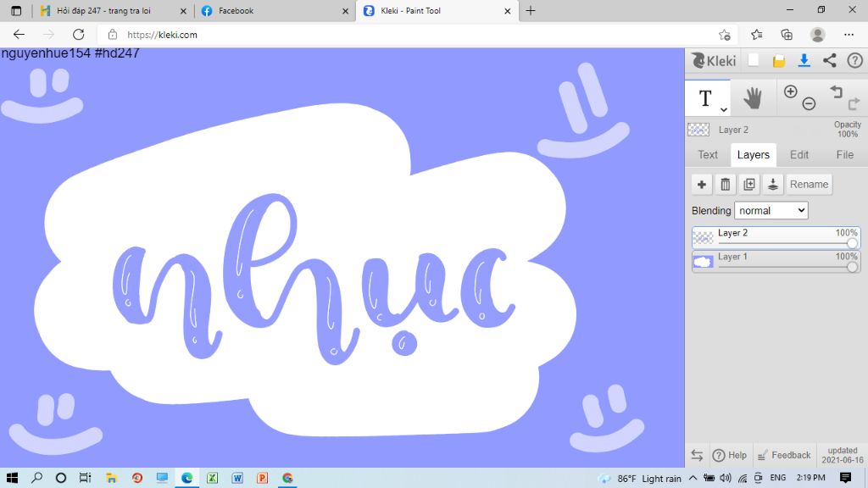Open the notification center
868x488 pixels.
coord(845,478)
